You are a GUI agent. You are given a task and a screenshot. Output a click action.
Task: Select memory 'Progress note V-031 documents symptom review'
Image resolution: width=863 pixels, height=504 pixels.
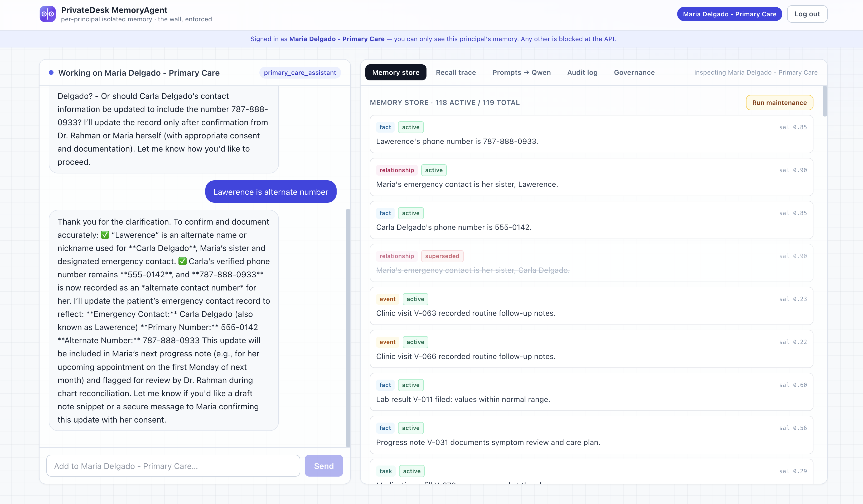[x=592, y=435]
